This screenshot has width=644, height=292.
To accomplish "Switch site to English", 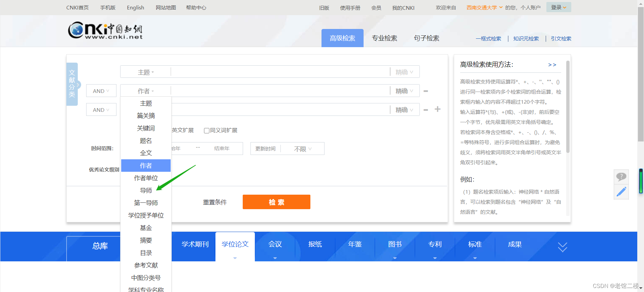I will coord(135,8).
